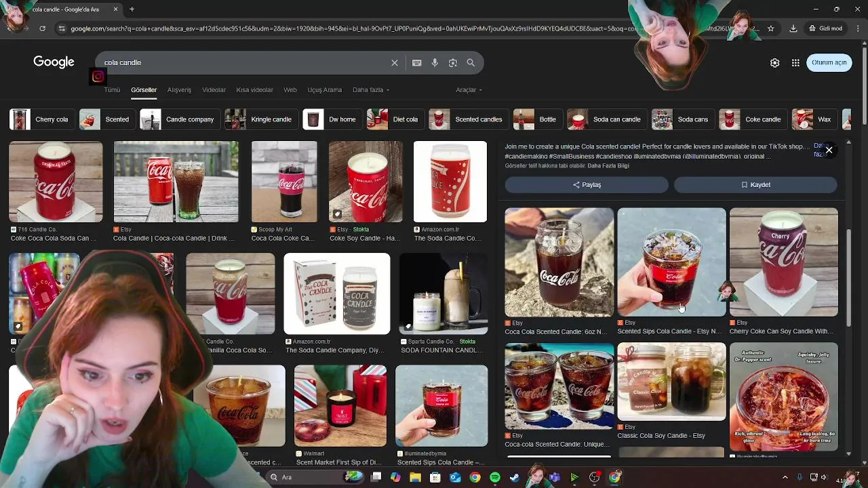Image resolution: width=868 pixels, height=488 pixels.
Task: Filter by Coke candle chip
Action: point(753,119)
